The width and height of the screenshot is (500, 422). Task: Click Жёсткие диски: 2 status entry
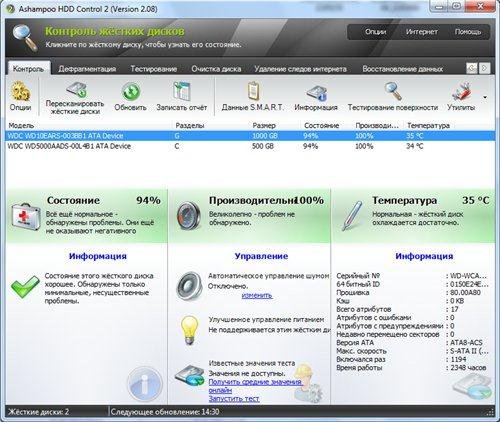(39, 412)
